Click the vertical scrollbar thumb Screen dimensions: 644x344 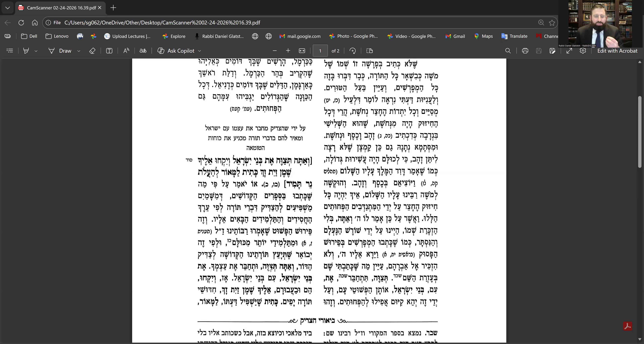click(x=640, y=132)
